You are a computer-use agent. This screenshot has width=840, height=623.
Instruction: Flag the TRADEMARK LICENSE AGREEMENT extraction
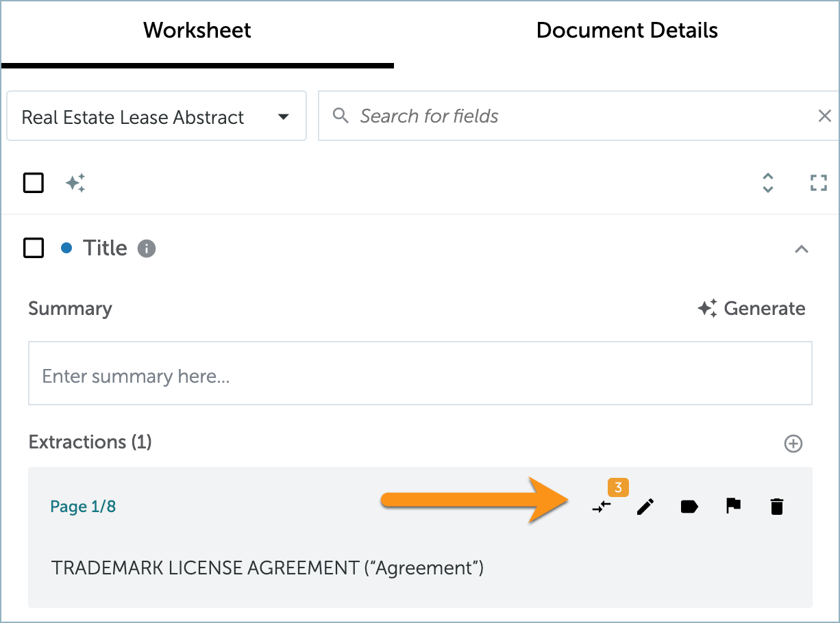[x=733, y=507]
